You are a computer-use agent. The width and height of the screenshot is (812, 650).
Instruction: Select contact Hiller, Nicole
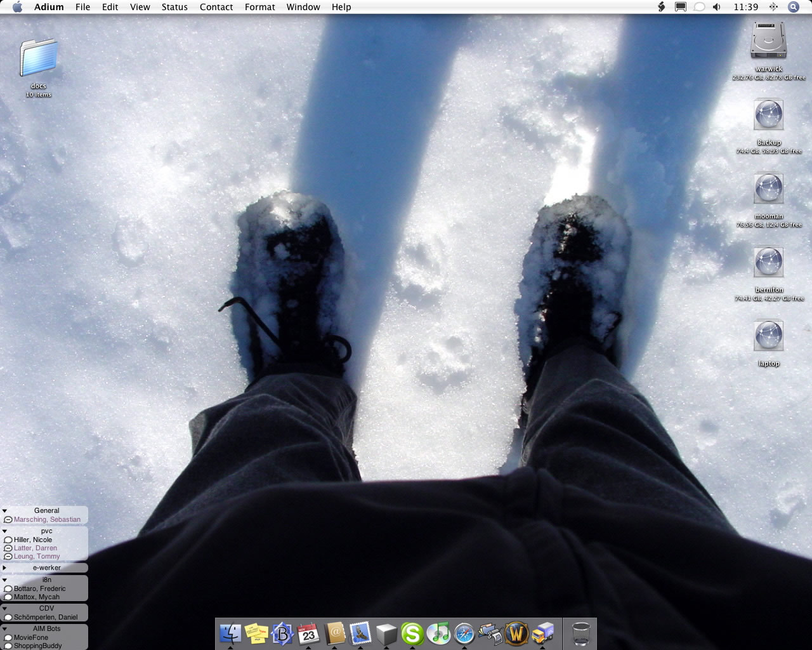click(x=33, y=540)
